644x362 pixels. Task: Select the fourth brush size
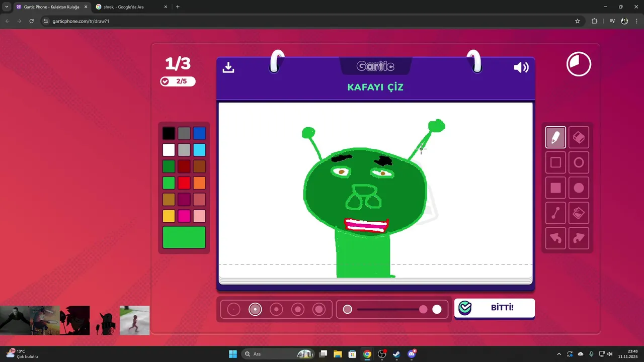(298, 309)
